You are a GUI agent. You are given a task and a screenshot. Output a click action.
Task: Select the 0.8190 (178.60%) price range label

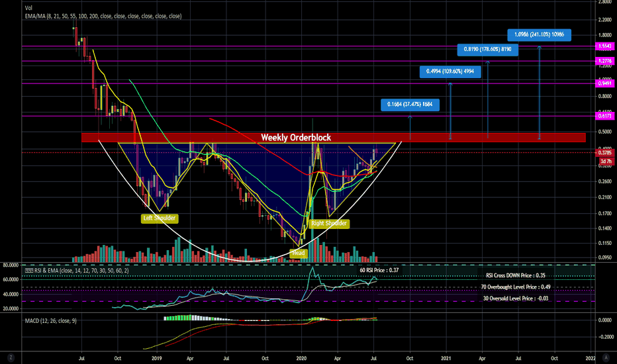click(x=487, y=49)
